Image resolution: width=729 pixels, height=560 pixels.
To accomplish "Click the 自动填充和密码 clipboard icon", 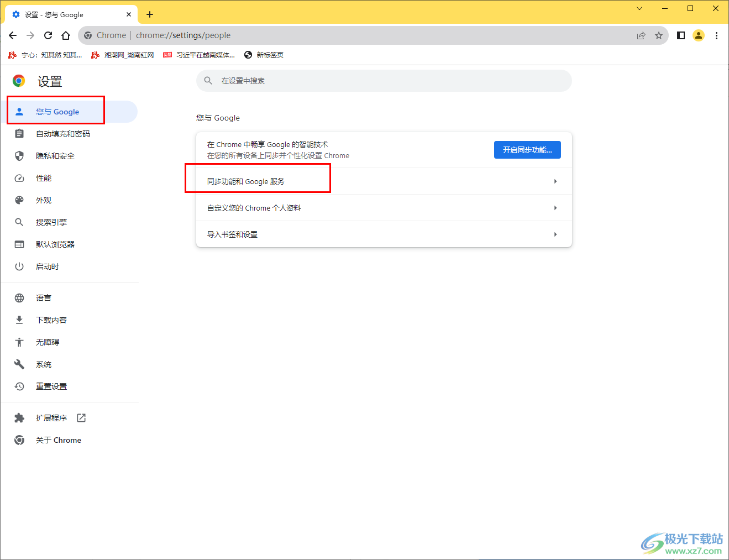I will pos(19,134).
